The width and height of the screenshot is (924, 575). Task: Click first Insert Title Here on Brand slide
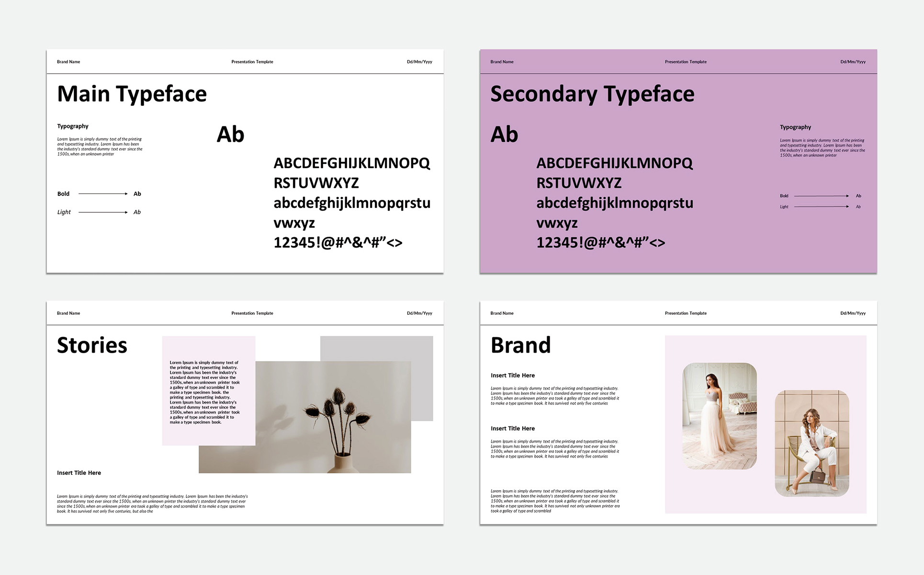pos(512,376)
